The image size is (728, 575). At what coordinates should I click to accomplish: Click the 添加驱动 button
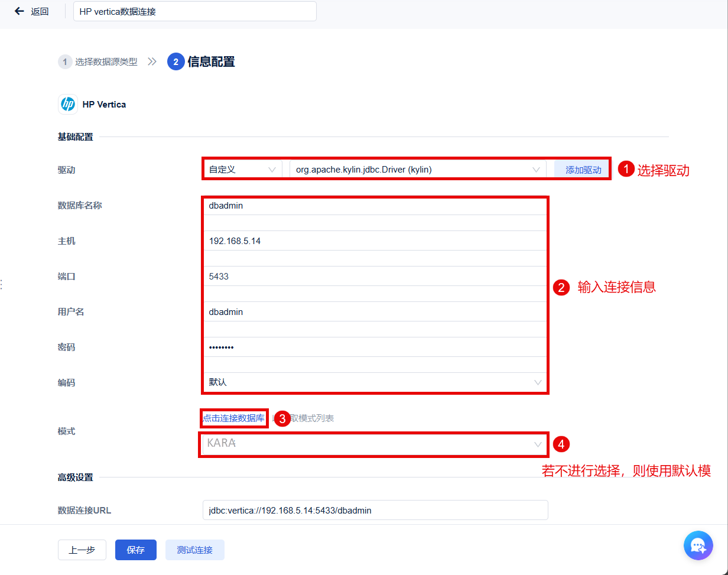[x=583, y=170]
